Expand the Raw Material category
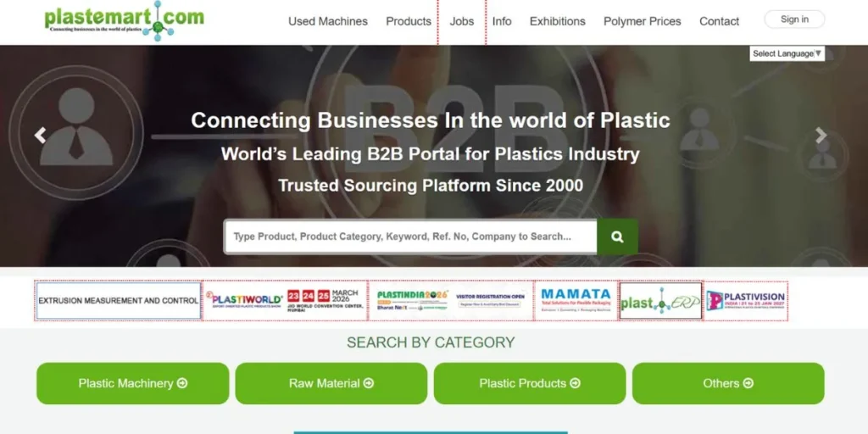Screen dimensions: 868x434 331,384
